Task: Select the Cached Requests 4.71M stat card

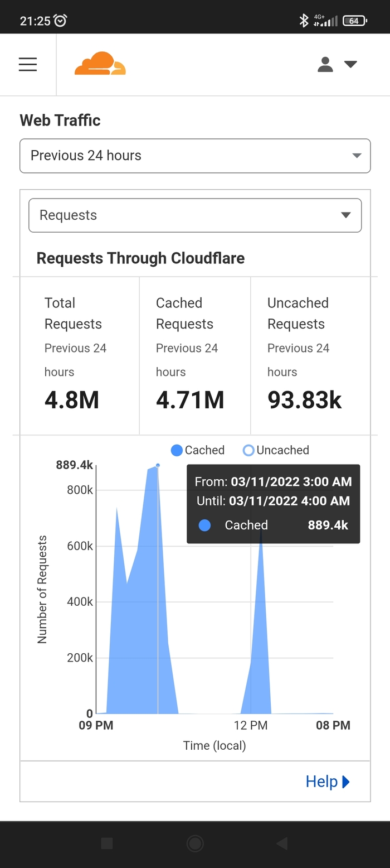Action: point(194,356)
